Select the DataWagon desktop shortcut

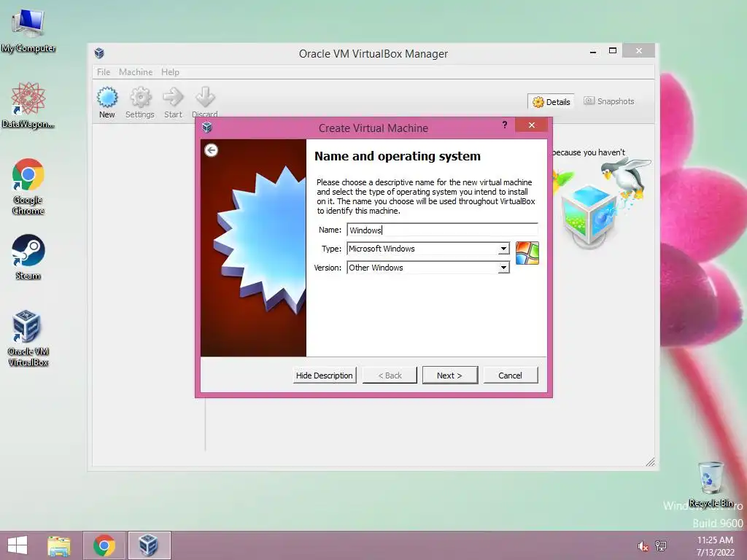click(x=28, y=105)
